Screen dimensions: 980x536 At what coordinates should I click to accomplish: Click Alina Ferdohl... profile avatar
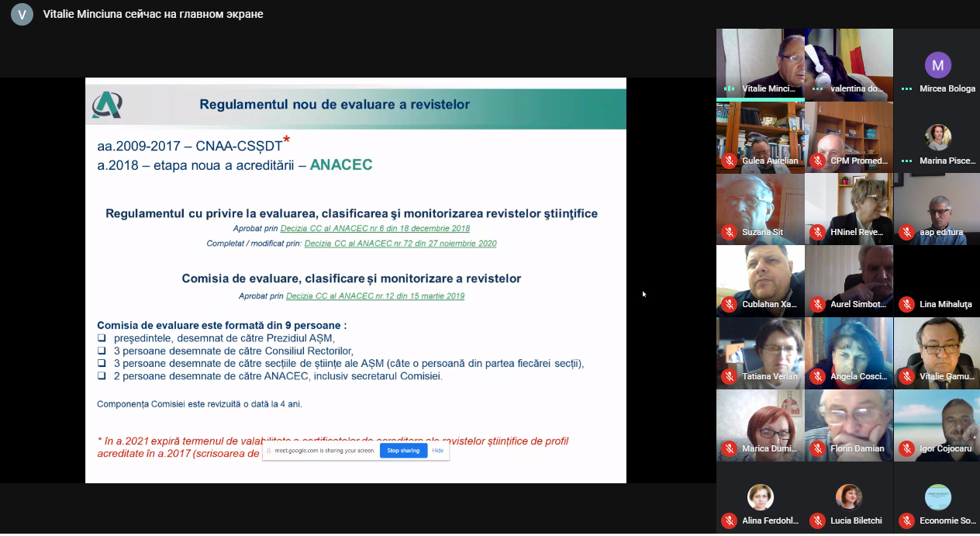(761, 497)
